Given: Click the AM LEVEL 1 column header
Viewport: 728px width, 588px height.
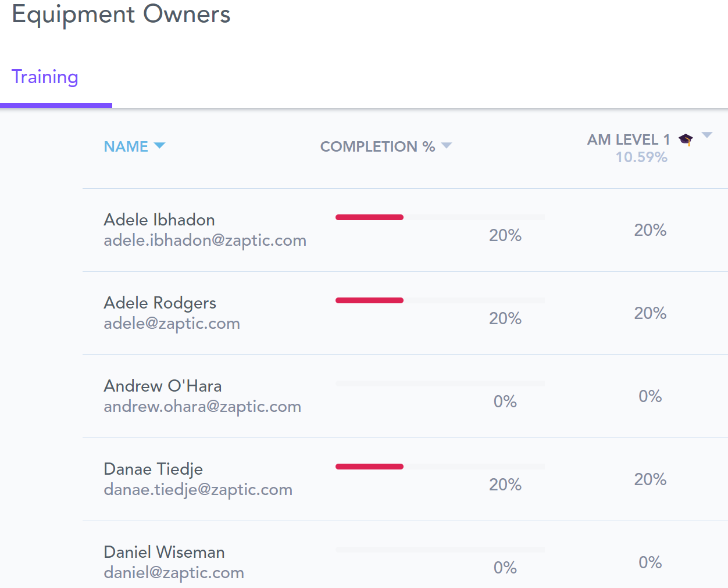Looking at the screenshot, I should click(628, 140).
